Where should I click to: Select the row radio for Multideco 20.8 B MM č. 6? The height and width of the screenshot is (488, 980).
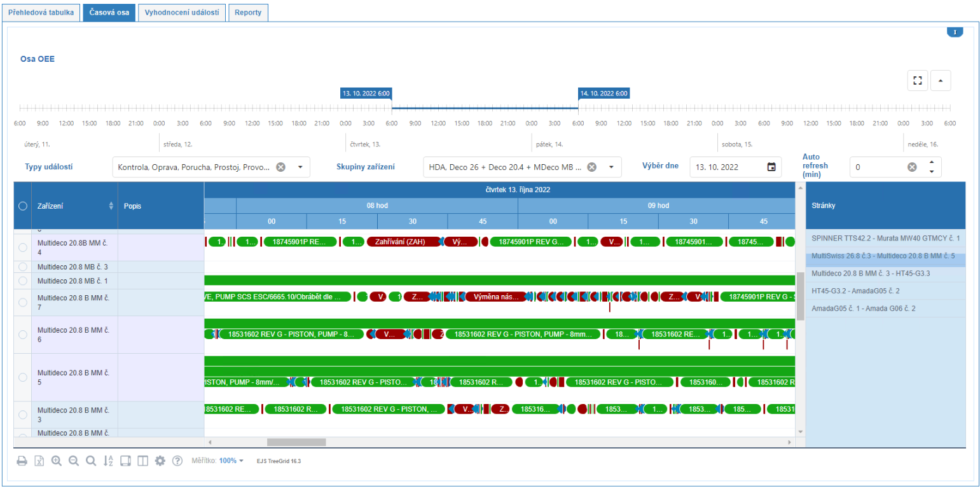(23, 335)
